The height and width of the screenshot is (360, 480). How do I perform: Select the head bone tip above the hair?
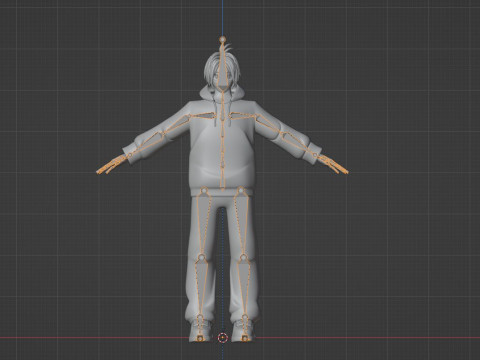click(x=222, y=39)
